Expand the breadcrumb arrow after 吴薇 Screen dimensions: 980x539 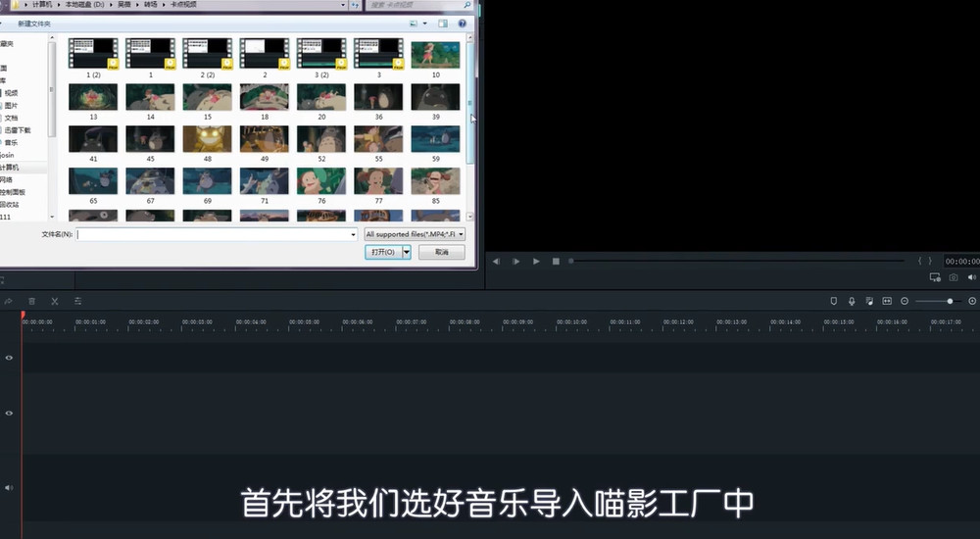[137, 4]
